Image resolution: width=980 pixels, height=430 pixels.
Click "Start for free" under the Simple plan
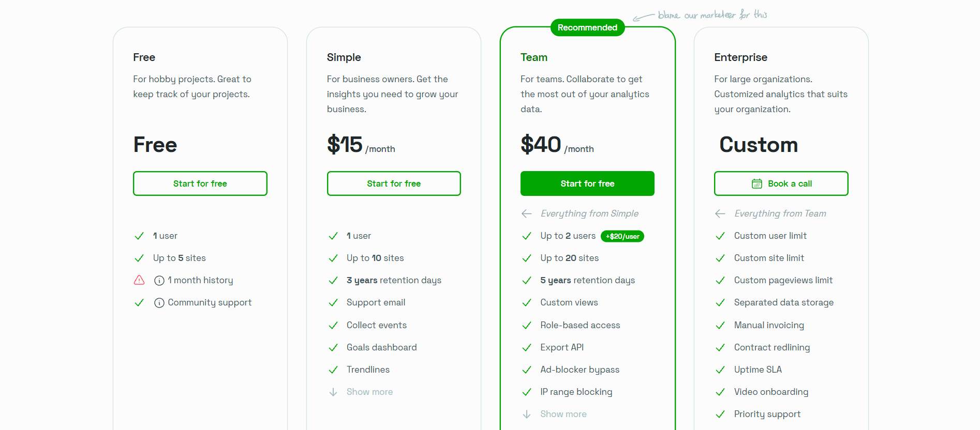[x=393, y=183]
